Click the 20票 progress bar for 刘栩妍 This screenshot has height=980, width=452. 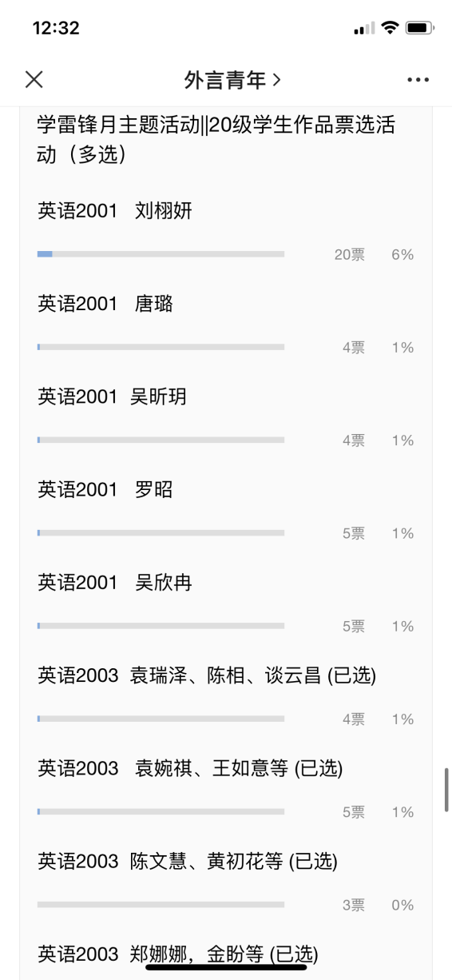(161, 254)
